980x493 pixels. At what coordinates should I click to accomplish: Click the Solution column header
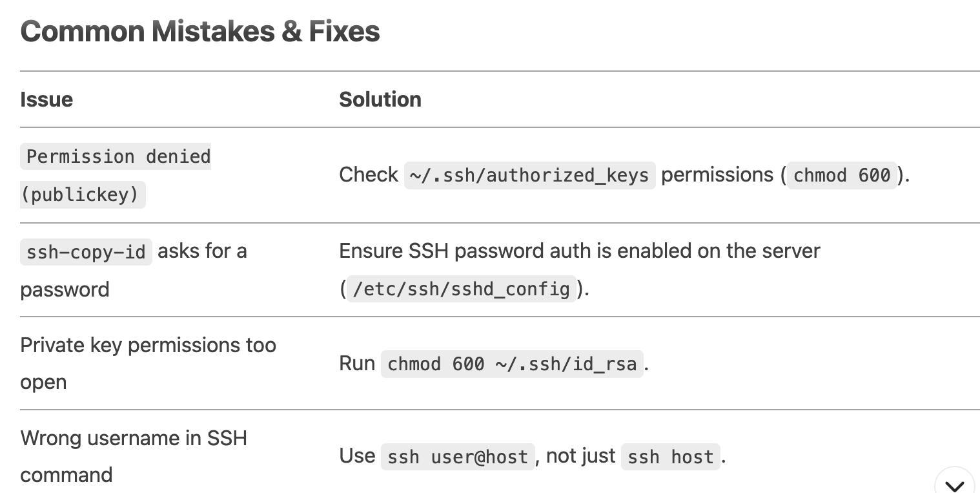coord(380,100)
